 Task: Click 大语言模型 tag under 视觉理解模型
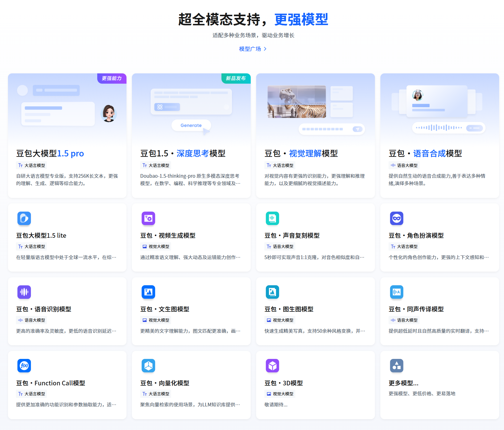[x=280, y=166]
